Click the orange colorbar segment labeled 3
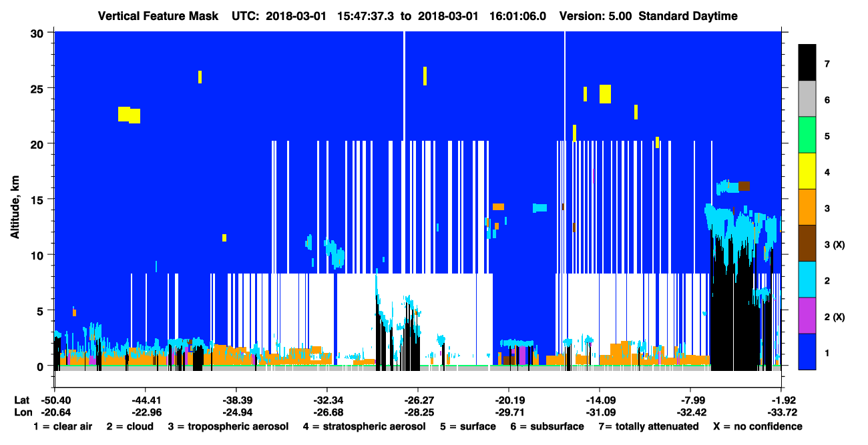 coord(807,207)
